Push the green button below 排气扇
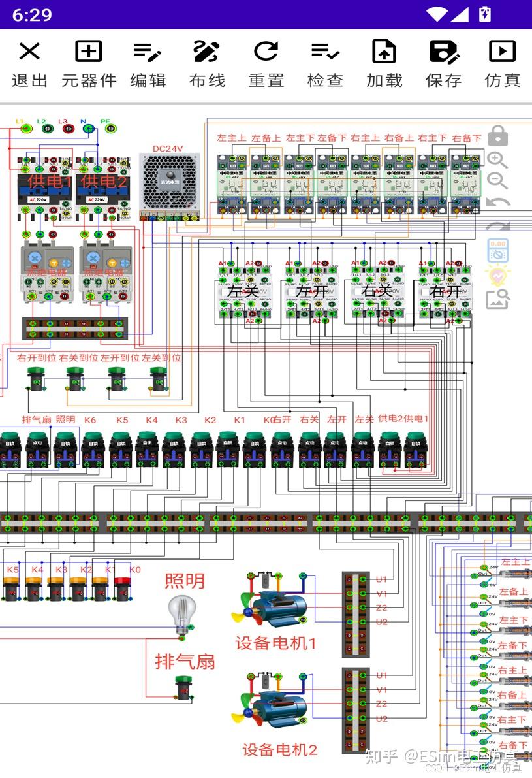Image resolution: width=532 pixels, height=778 pixels. click(x=184, y=687)
